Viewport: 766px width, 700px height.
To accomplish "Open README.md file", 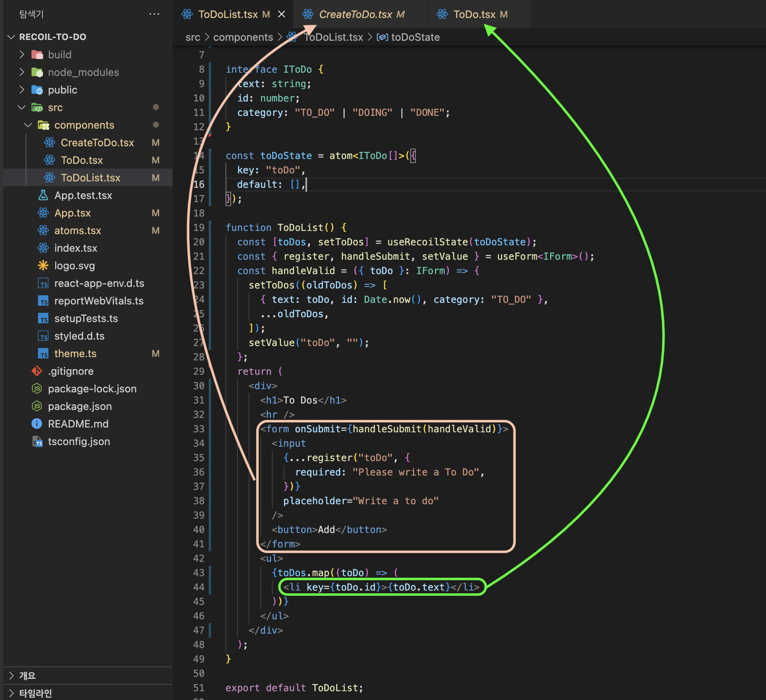I will point(78,424).
